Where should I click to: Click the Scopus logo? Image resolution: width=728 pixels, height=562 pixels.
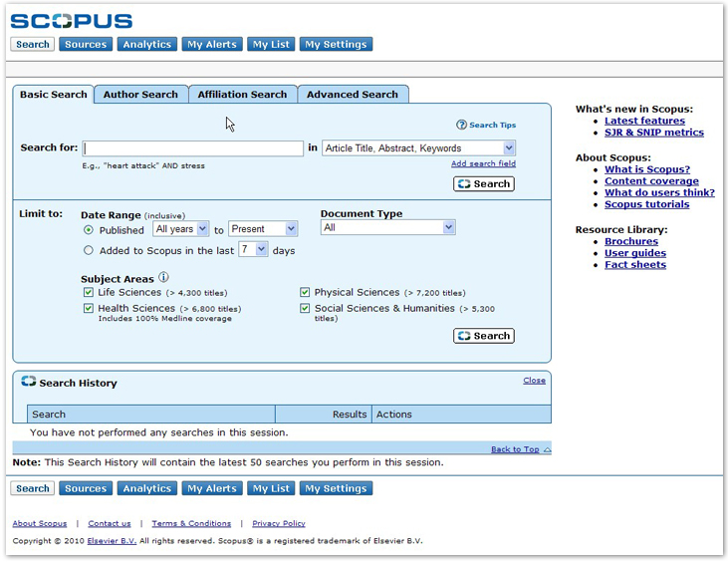click(x=72, y=21)
